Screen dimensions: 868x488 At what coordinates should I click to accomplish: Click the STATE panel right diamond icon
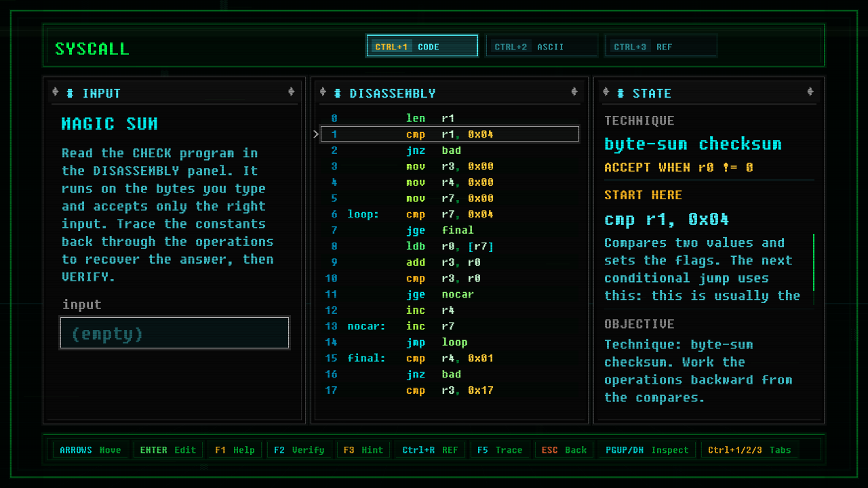[810, 92]
